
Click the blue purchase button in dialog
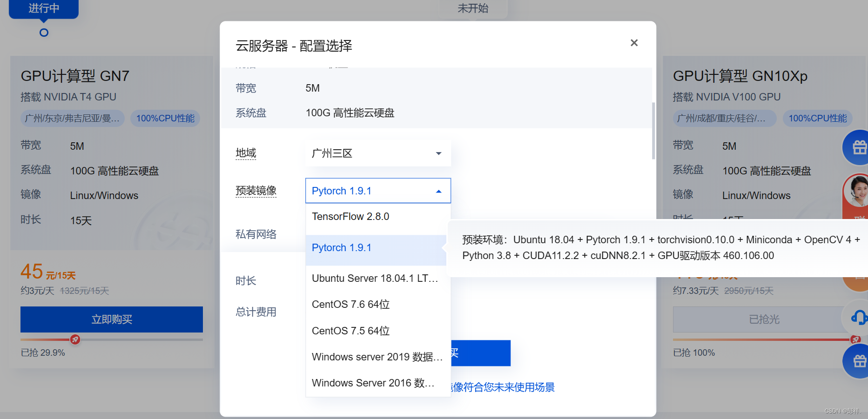tap(480, 353)
